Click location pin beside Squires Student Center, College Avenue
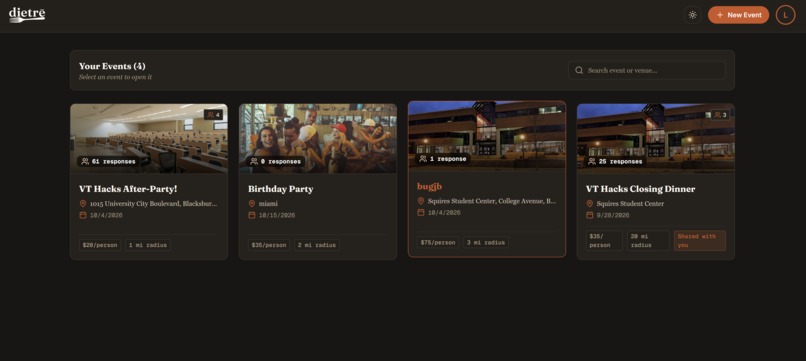The image size is (806, 361). coord(420,201)
